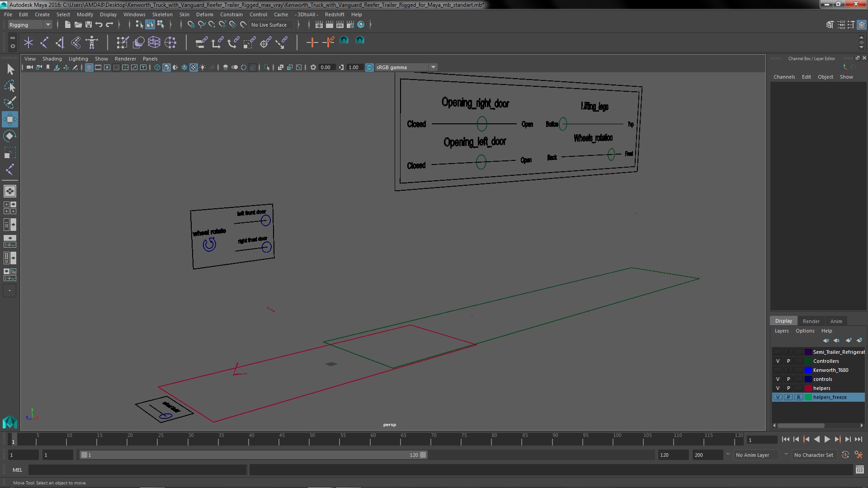868x488 pixels.
Task: Toggle the R display type of helpers_freeze
Action: pyautogui.click(x=798, y=397)
